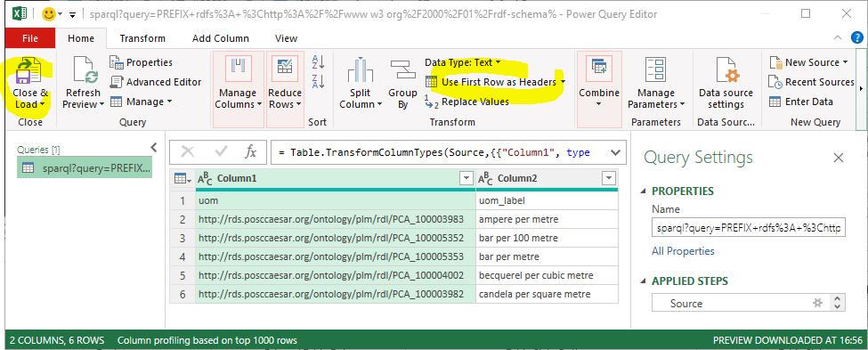Sort descending Z to A
Image resolution: width=868 pixels, height=350 pixels.
click(319, 81)
